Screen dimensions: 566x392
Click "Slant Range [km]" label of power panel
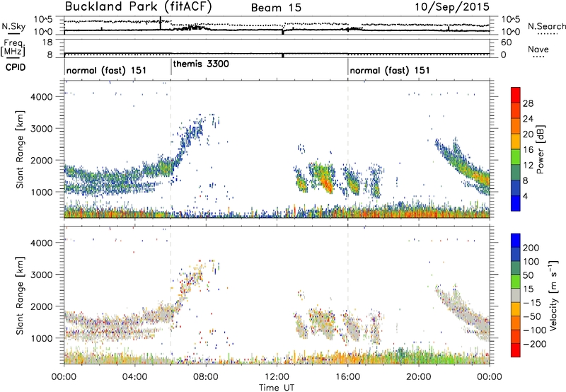20,149
